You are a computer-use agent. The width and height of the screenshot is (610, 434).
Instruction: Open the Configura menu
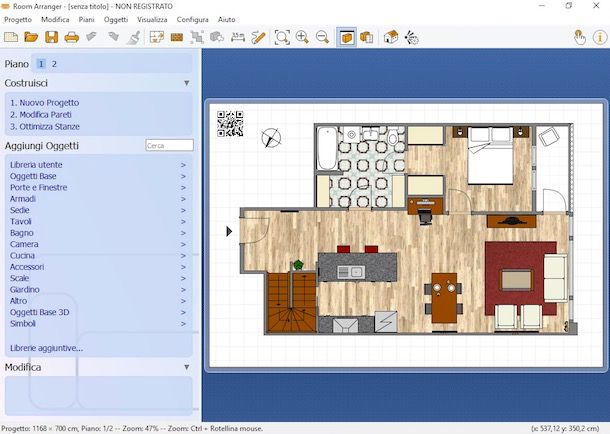(193, 19)
